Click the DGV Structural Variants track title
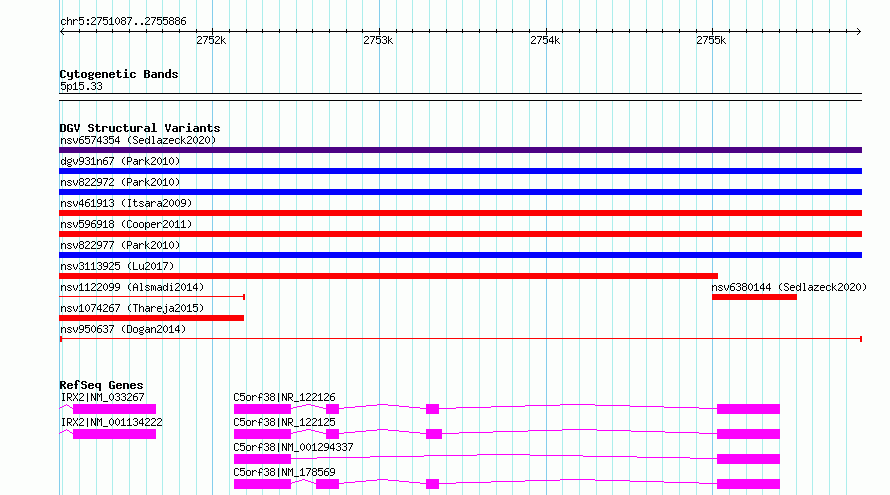The width and height of the screenshot is (890, 495). [x=140, y=128]
